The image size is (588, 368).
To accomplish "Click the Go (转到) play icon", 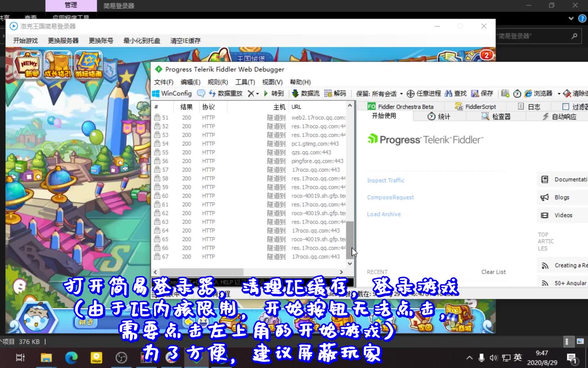I will coord(266,93).
